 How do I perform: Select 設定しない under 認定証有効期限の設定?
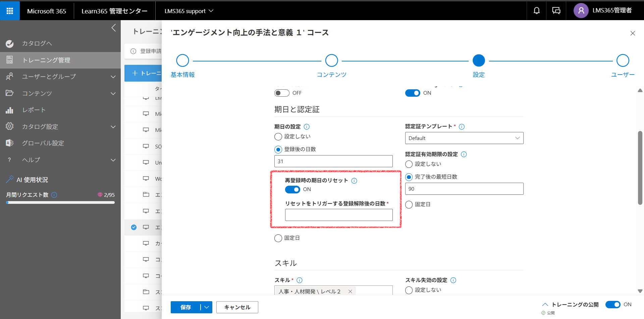pos(409,164)
